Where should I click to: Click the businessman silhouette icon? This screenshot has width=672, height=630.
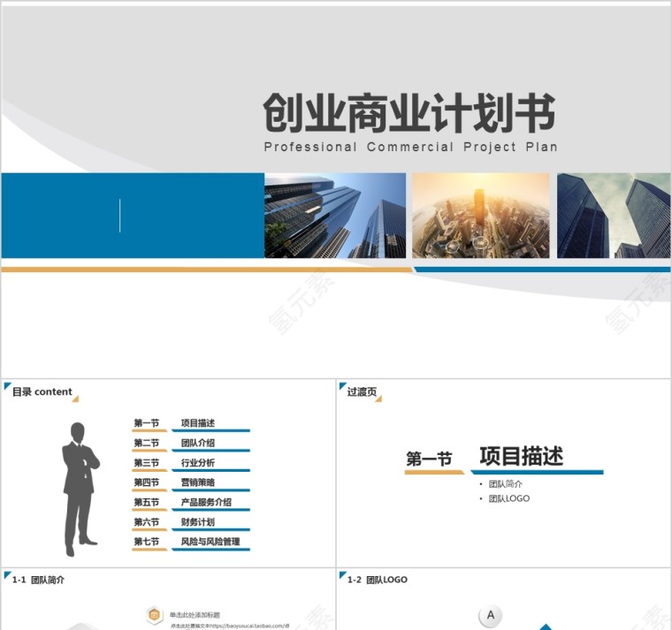(x=80, y=489)
